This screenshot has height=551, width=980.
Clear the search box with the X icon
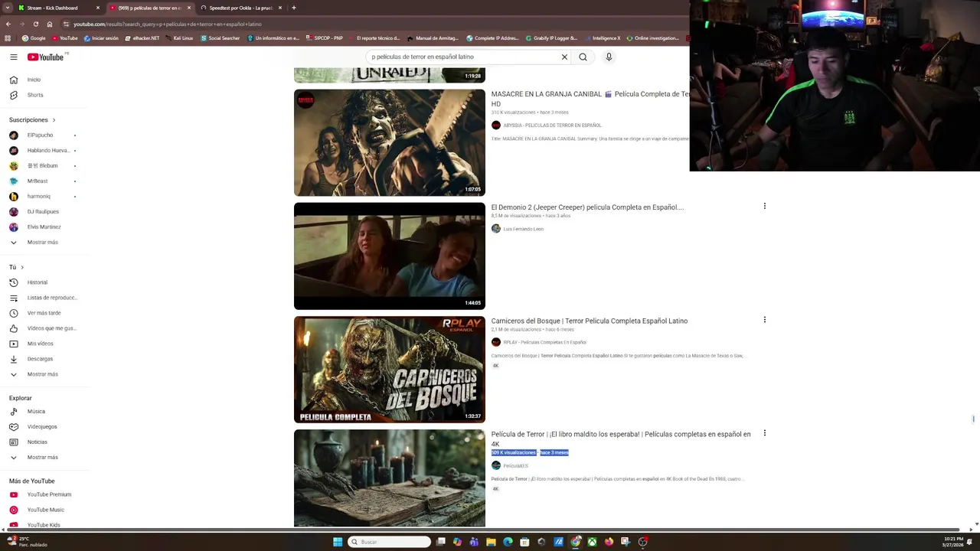pyautogui.click(x=564, y=57)
